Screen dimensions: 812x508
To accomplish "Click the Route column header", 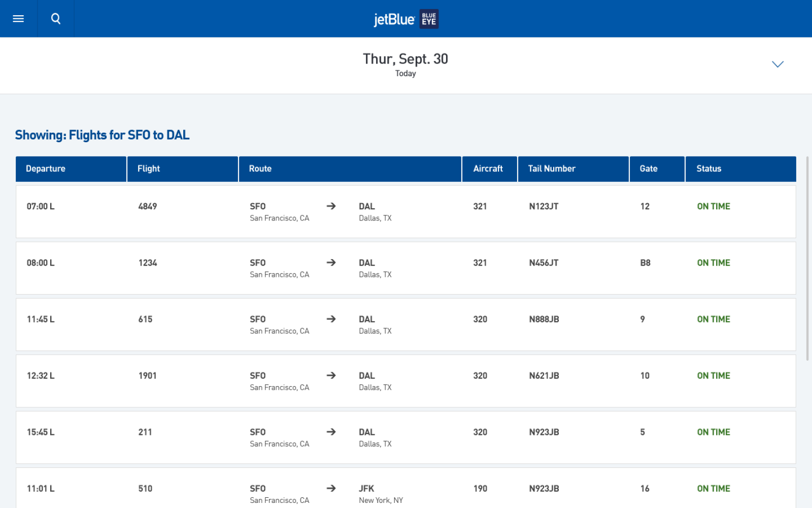I will click(260, 169).
